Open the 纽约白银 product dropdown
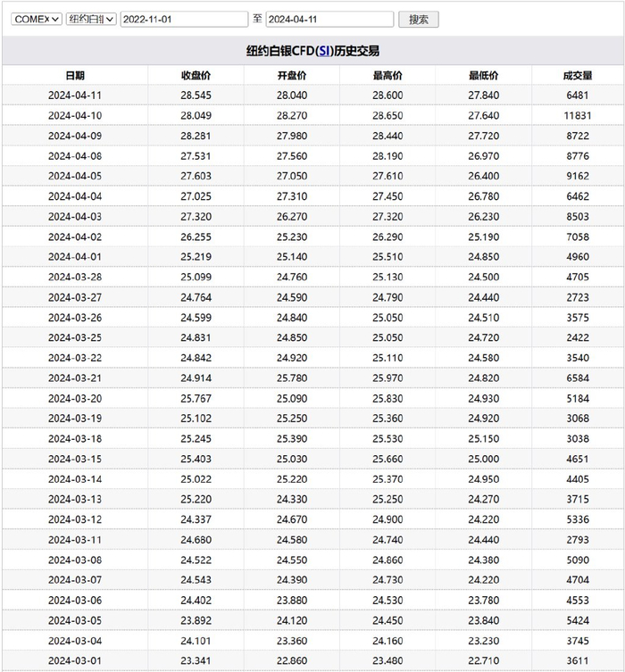 tap(91, 20)
